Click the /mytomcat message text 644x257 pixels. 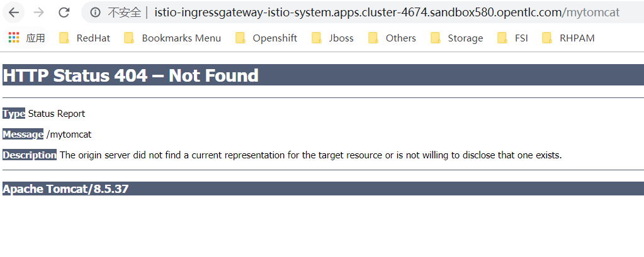click(x=69, y=134)
